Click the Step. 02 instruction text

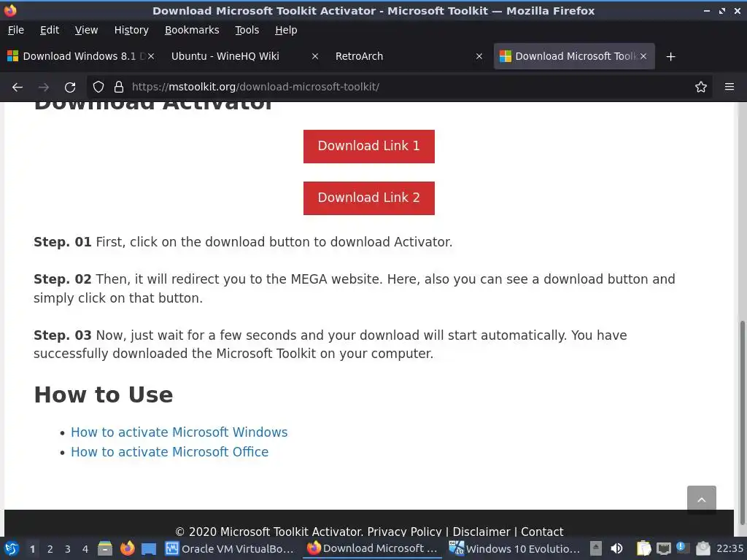pos(355,288)
